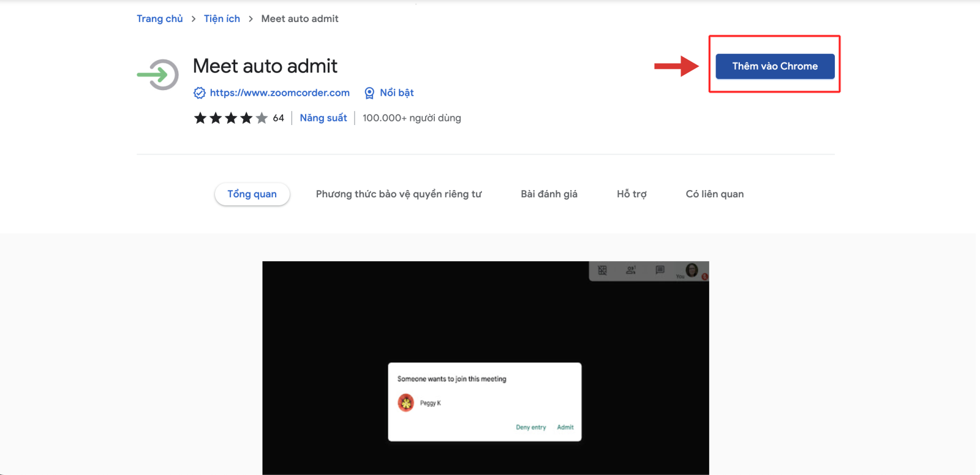Click the star rating row
The image size is (980, 475).
tap(231, 118)
